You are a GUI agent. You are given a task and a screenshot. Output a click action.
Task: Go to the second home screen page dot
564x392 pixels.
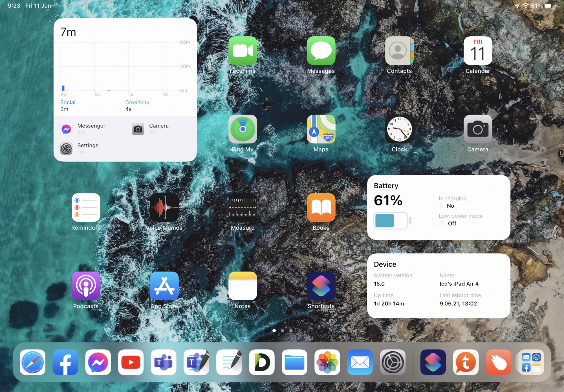[282, 331]
